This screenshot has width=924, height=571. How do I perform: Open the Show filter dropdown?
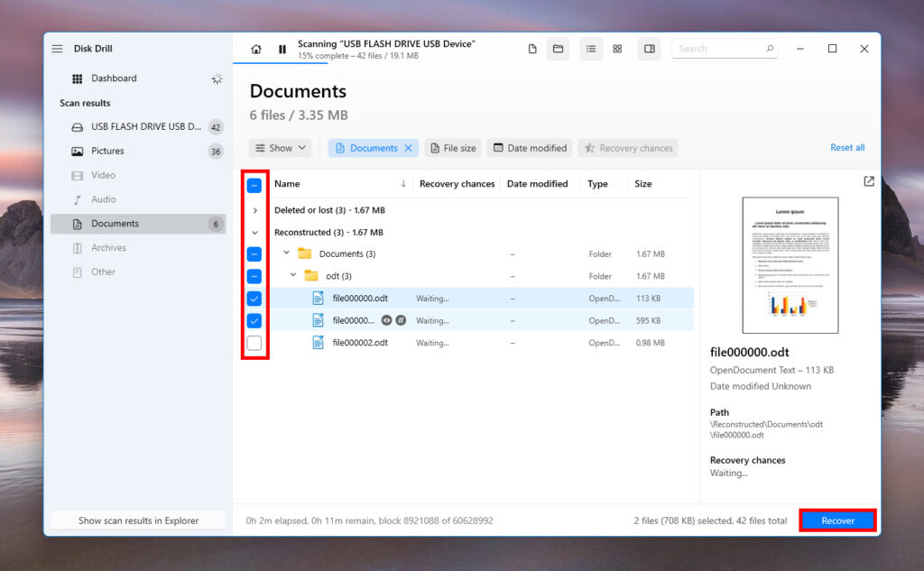pyautogui.click(x=280, y=147)
